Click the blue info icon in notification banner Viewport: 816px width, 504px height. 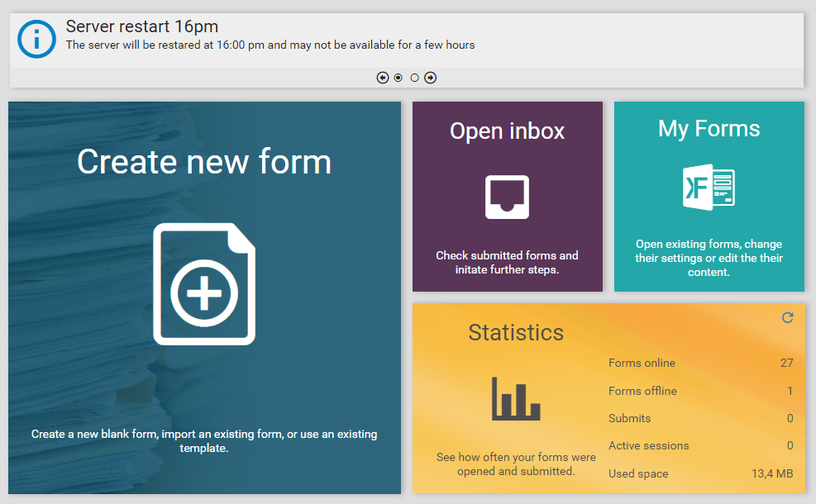tap(36, 39)
